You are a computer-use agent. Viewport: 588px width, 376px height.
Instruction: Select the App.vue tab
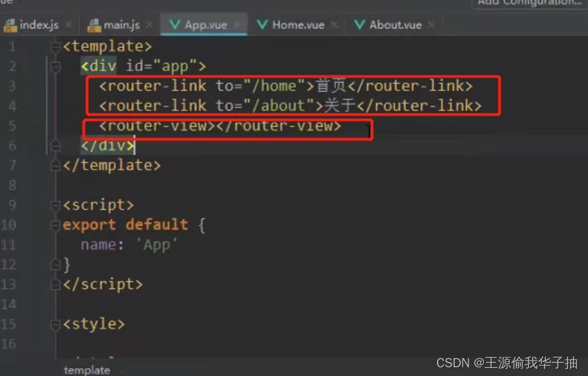(204, 25)
